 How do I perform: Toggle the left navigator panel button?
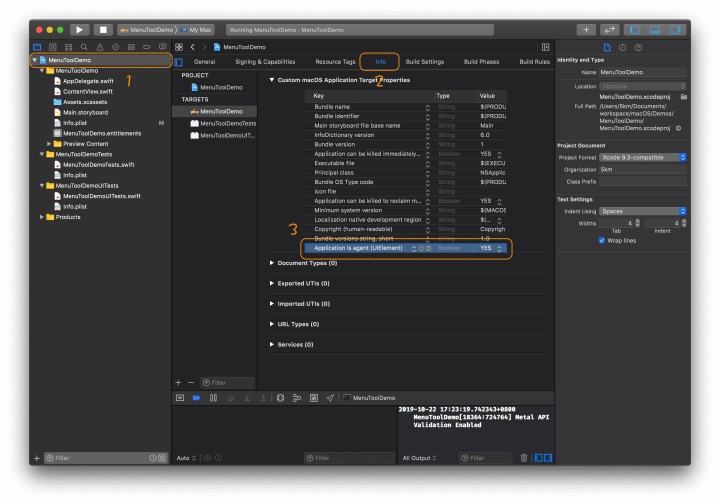(635, 30)
